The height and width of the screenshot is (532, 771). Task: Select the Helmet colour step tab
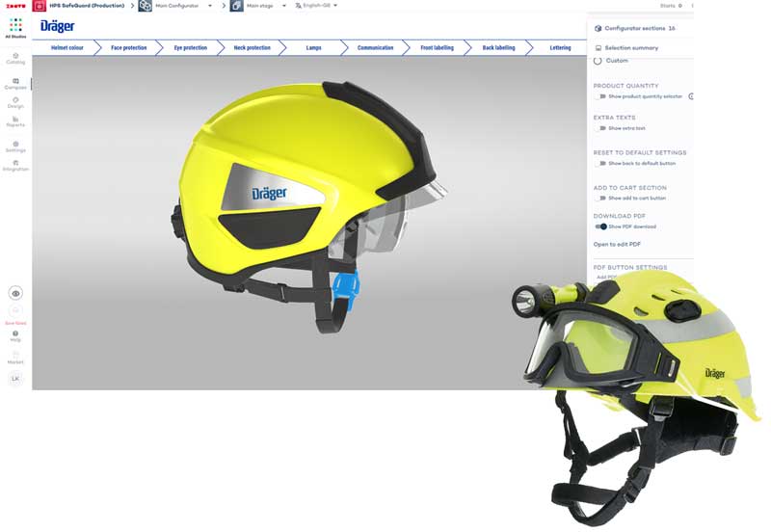tap(66, 48)
